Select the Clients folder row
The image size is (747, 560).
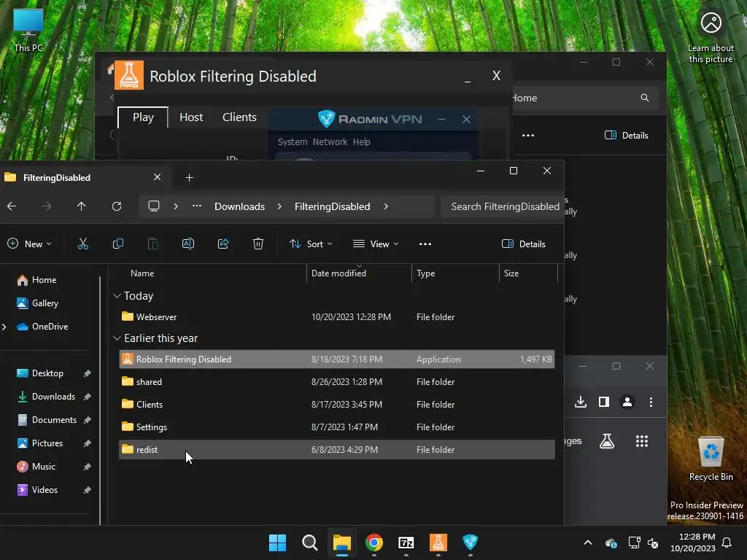(337, 404)
